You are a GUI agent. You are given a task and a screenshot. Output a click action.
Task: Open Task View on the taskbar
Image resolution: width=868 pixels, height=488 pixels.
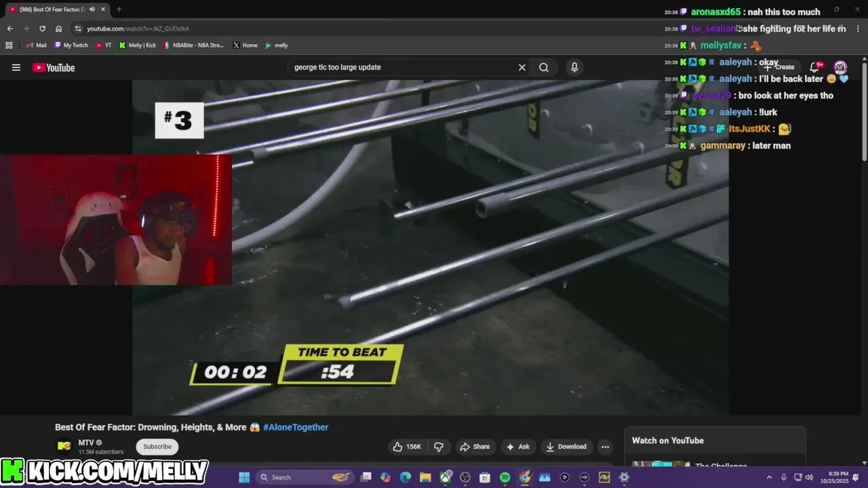point(366,477)
